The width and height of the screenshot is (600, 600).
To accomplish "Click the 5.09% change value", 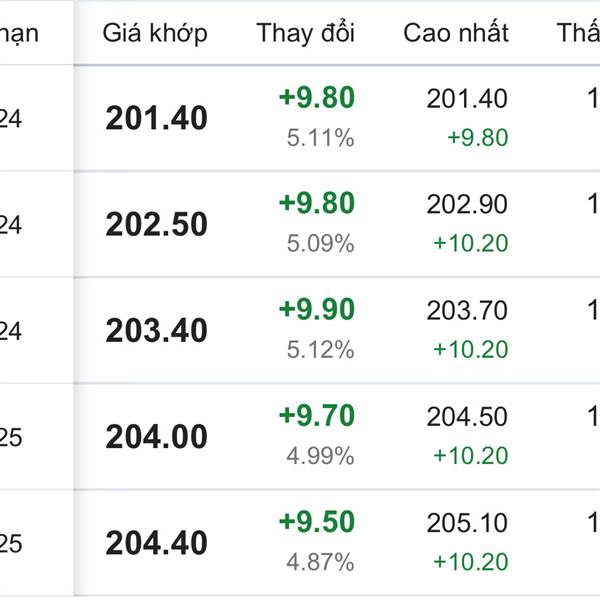I will pyautogui.click(x=320, y=243).
